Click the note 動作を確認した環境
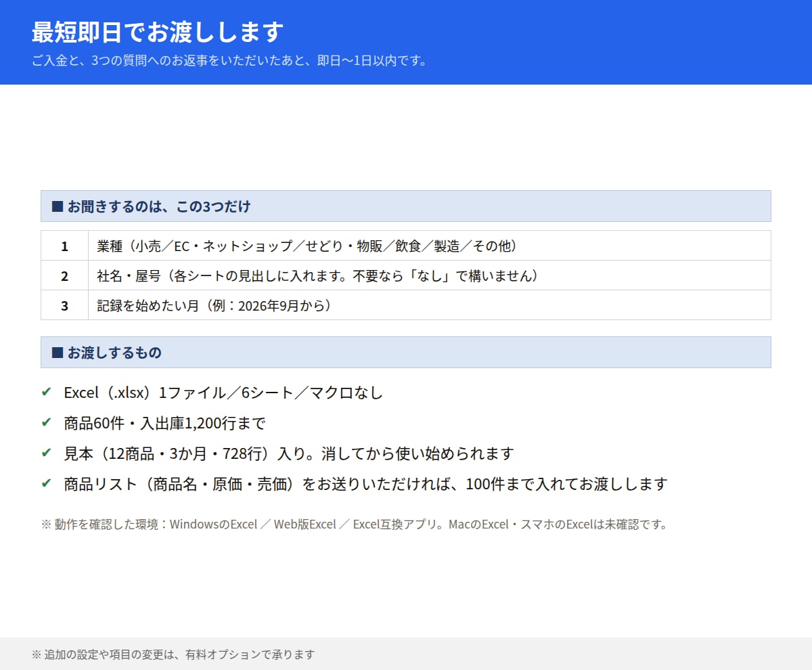Viewport: 812px width, 670px height. 354,524
